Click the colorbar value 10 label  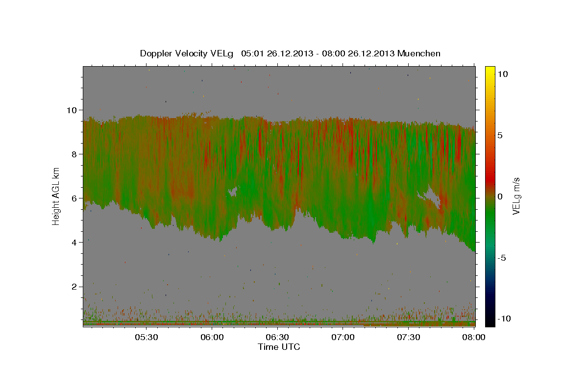pyautogui.click(x=503, y=74)
